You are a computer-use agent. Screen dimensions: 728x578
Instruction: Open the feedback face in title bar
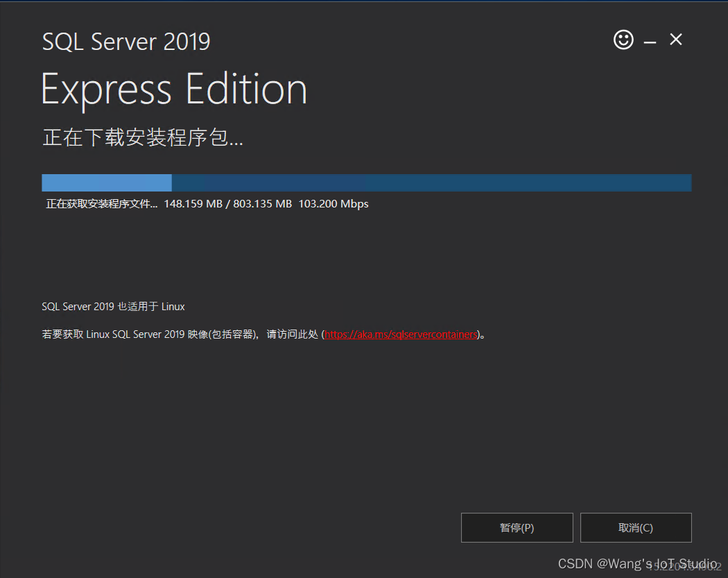tap(623, 40)
